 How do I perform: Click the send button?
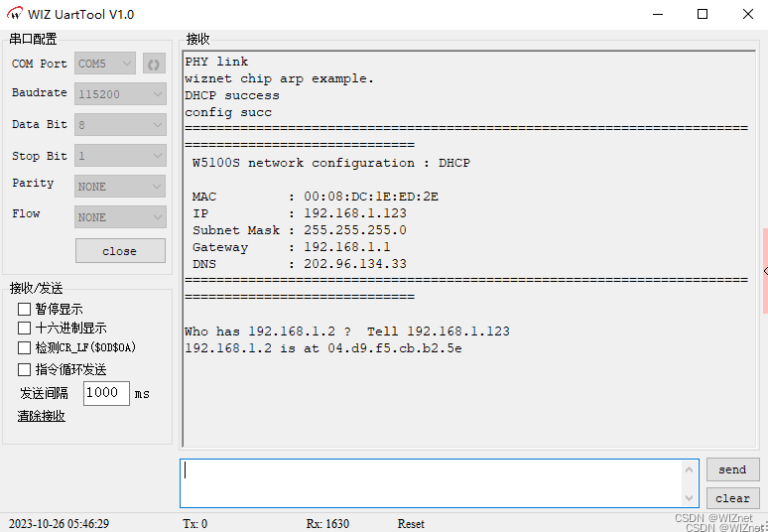[x=732, y=469]
